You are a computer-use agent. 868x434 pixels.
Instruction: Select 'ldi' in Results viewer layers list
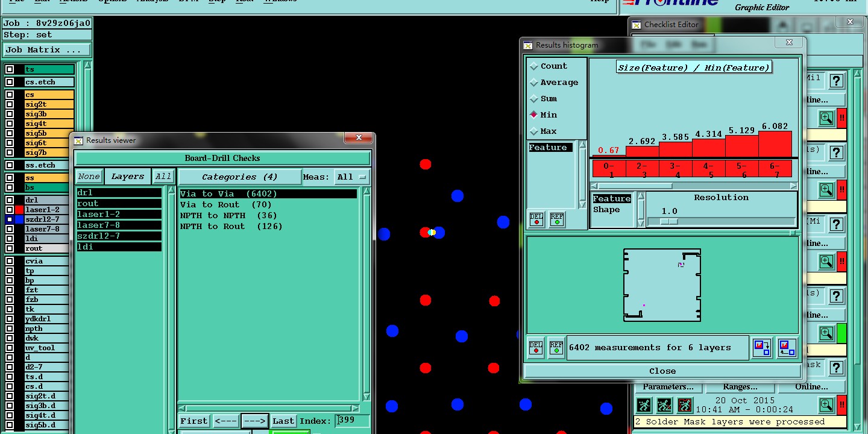pos(119,247)
